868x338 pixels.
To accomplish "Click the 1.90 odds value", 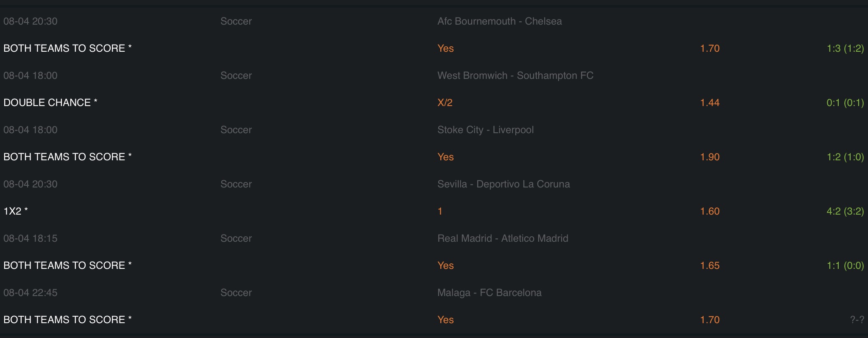I will pos(709,157).
